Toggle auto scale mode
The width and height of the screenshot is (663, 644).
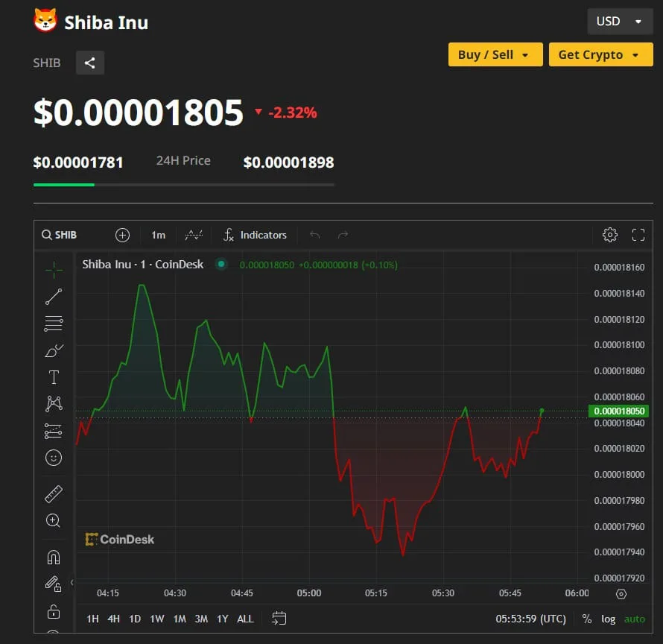(x=634, y=619)
